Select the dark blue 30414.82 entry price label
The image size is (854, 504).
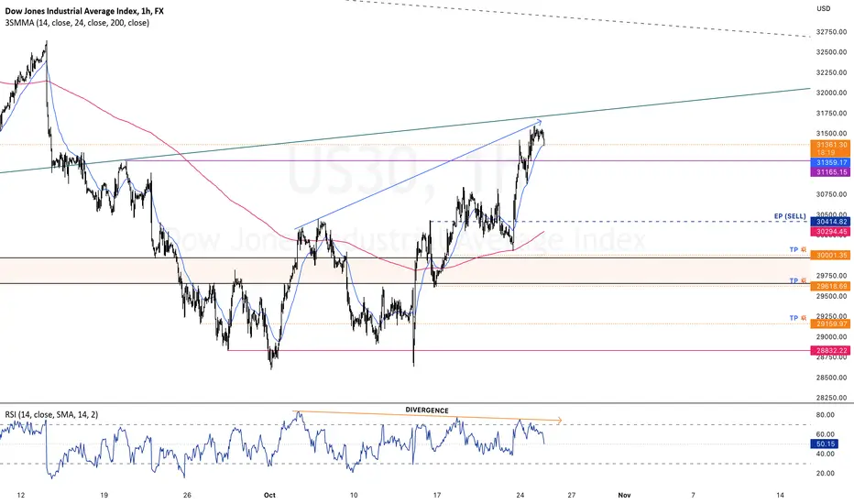pos(830,222)
